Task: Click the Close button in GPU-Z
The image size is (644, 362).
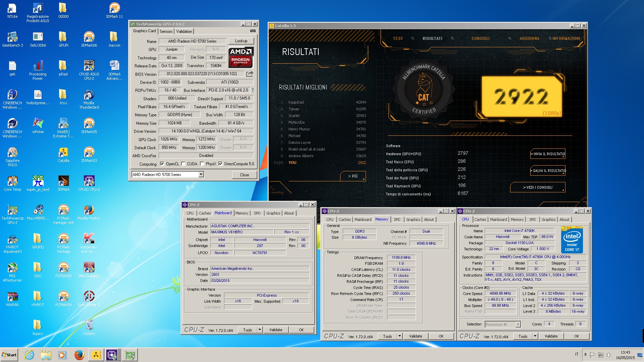Action: tap(245, 175)
